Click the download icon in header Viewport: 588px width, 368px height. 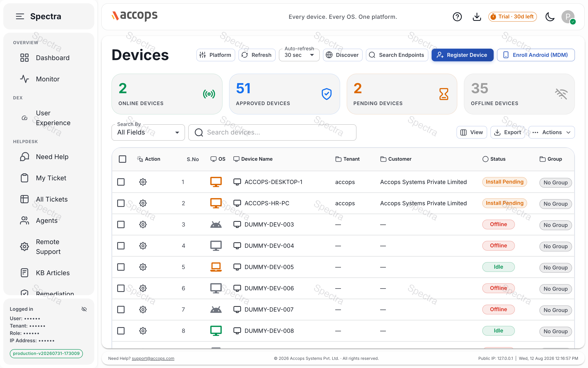tap(477, 17)
